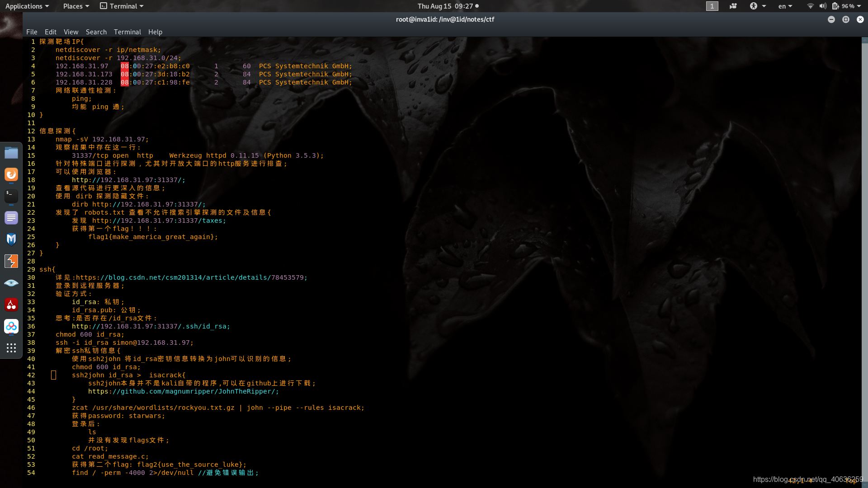868x488 pixels.
Task: Click the Wi-Fi status icon
Action: tap(810, 6)
